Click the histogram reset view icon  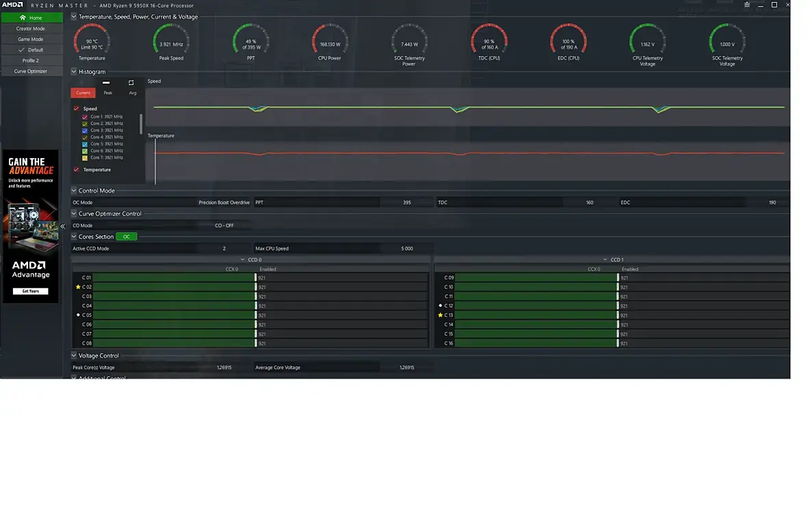[131, 82]
